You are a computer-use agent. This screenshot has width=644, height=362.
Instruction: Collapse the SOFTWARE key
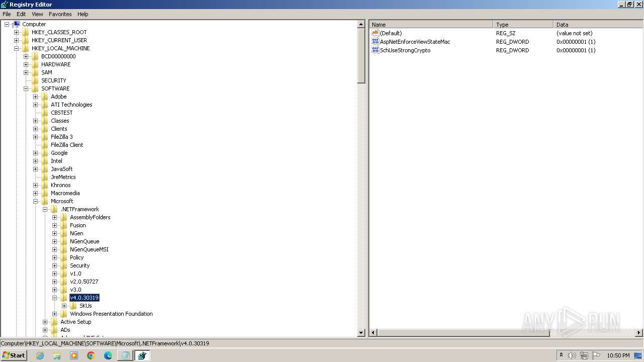(x=26, y=88)
